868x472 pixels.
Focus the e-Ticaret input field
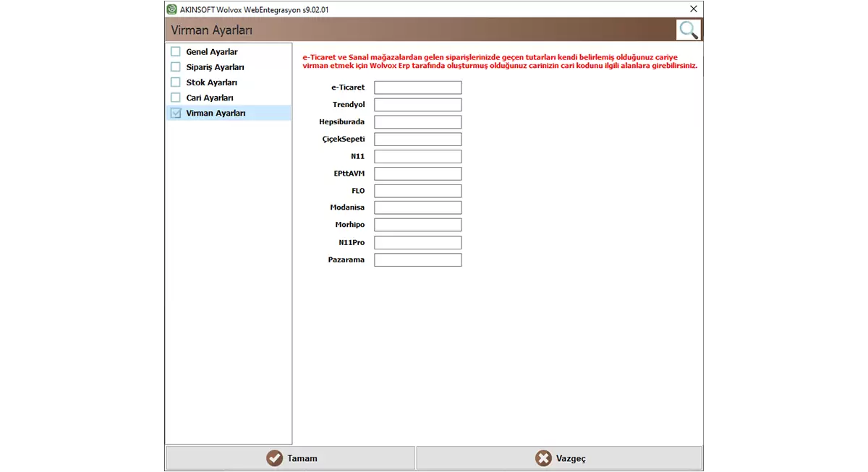coord(417,87)
